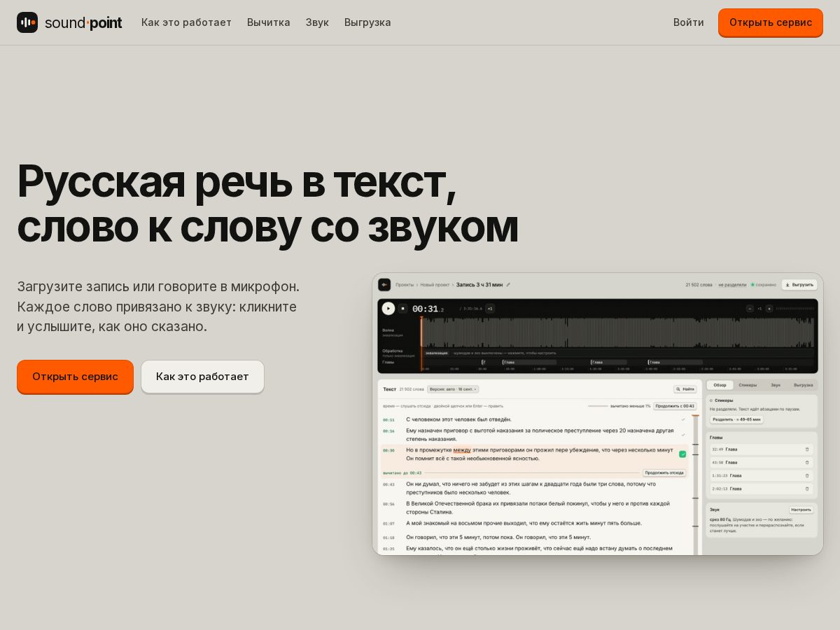Open the «Выгрузка» navigation item

(x=367, y=22)
